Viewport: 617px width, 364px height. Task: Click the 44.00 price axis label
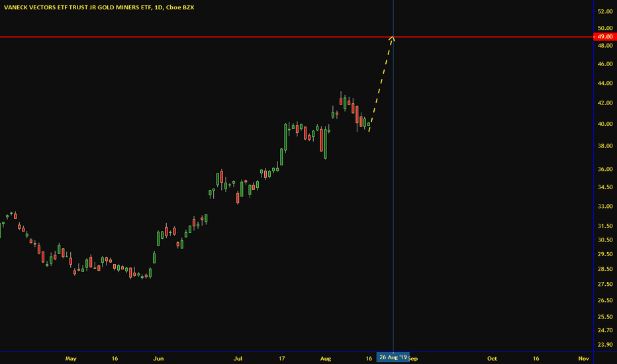(605, 83)
